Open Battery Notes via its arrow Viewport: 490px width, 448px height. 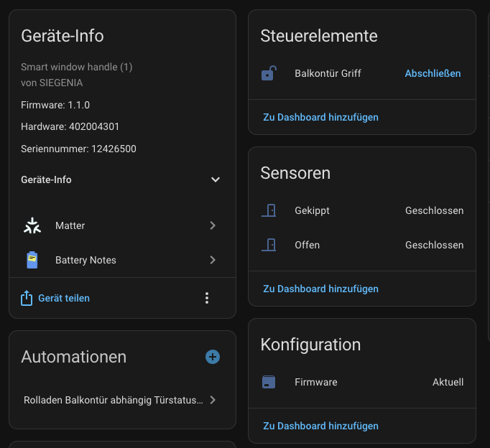213,260
